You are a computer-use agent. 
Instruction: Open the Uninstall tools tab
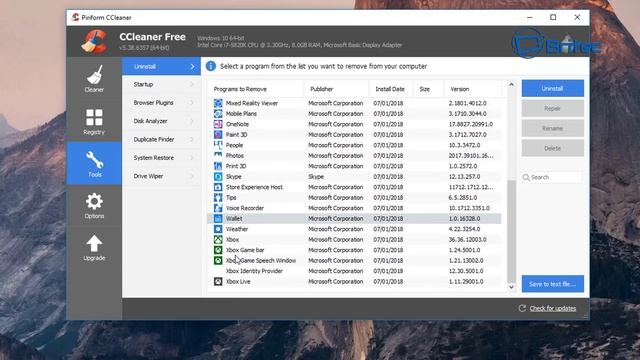pos(161,66)
